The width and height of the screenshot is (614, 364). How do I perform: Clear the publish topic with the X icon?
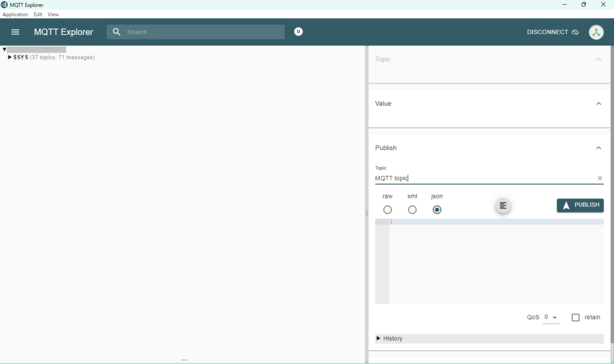point(600,178)
